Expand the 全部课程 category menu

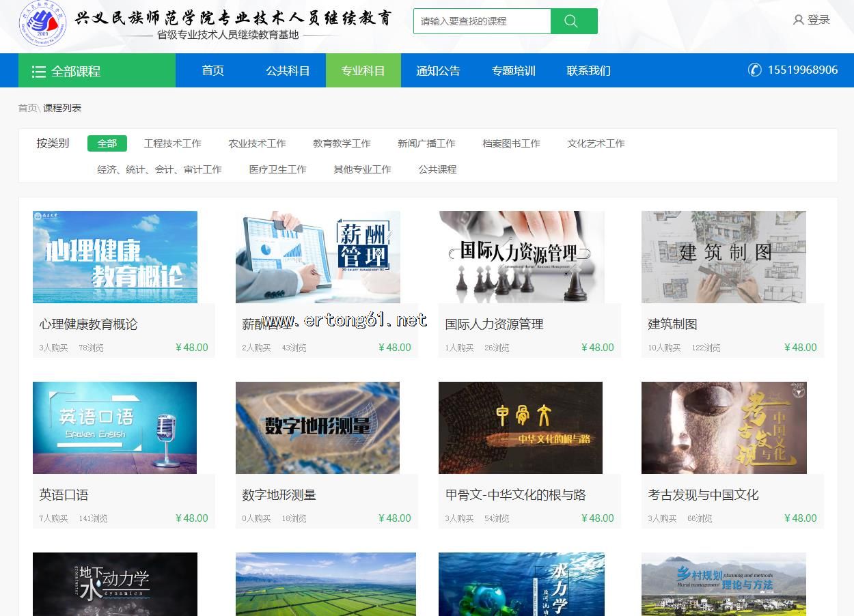[x=76, y=71]
